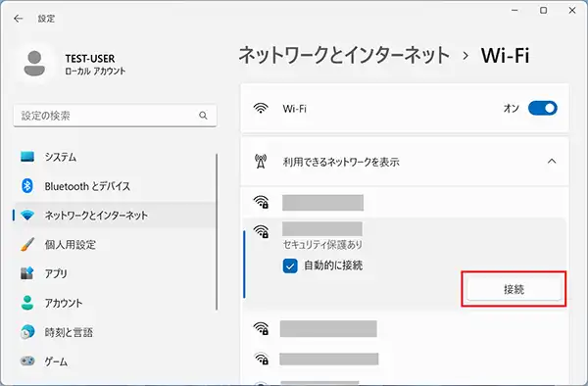Open 個人用設定 settings
588x386 pixels.
115,244
